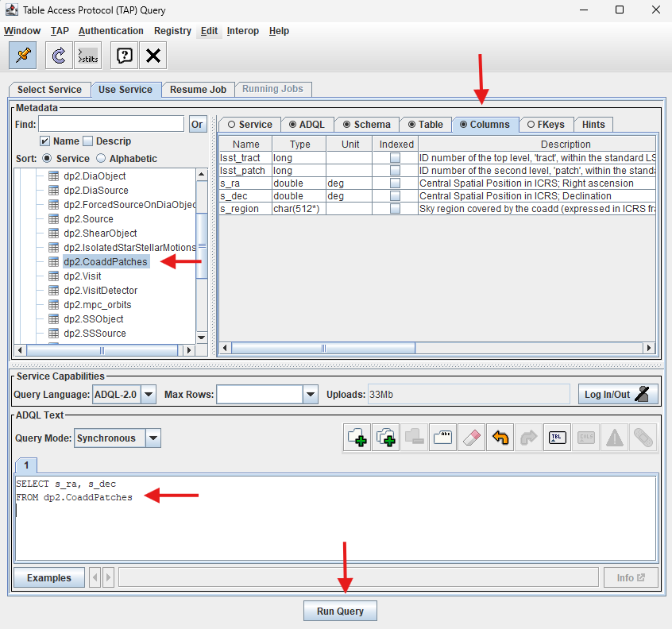Toggle Indexed checkbox for lsst_tract row
Screen dimensions: 672x629
click(395, 158)
